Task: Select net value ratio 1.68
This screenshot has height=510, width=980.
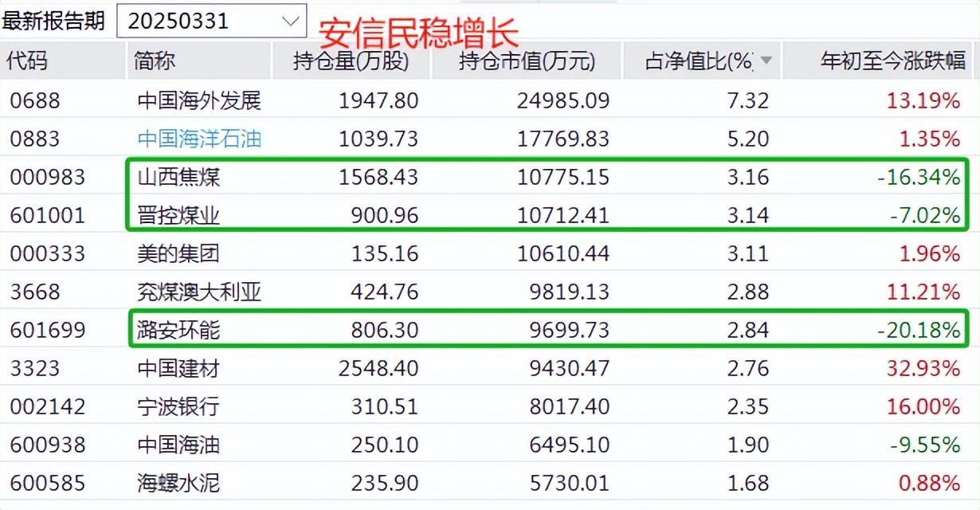Action: (x=747, y=483)
